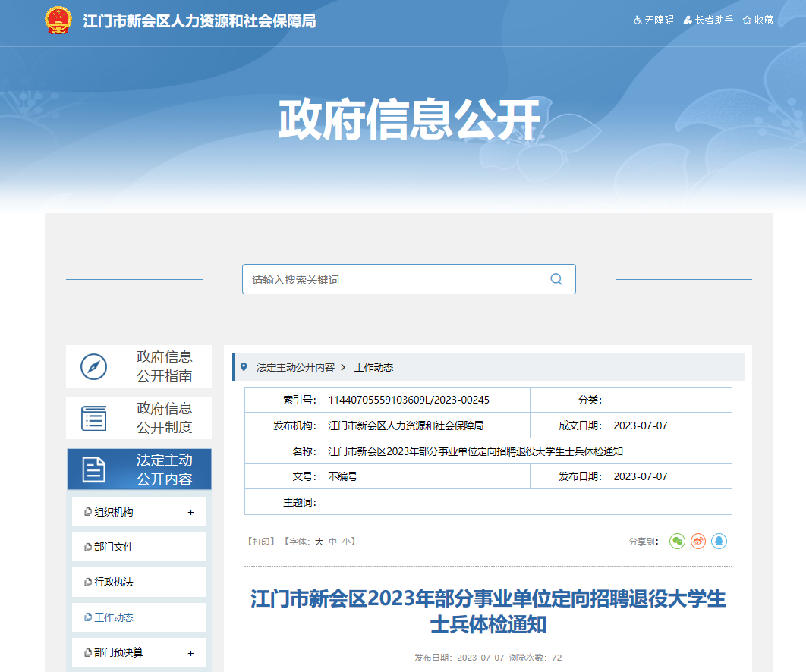This screenshot has width=806, height=672.
Task: Click 法定主动公开内容 breadcrumb link
Action: click(295, 367)
